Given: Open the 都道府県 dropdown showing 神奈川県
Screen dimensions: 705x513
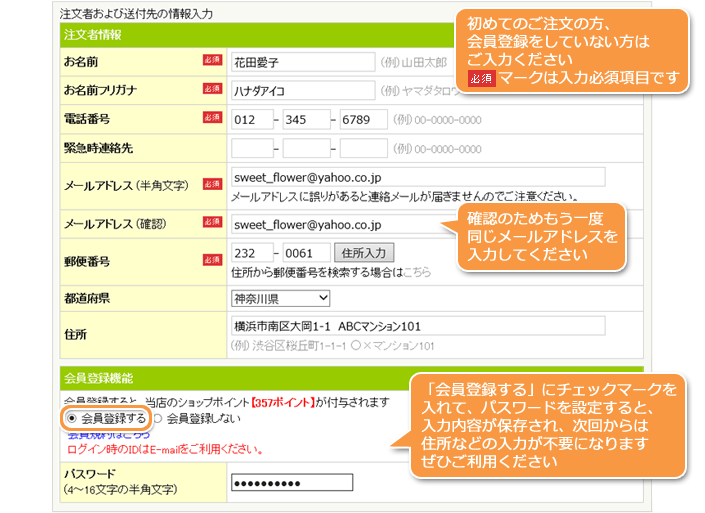Looking at the screenshot, I should pos(281,298).
